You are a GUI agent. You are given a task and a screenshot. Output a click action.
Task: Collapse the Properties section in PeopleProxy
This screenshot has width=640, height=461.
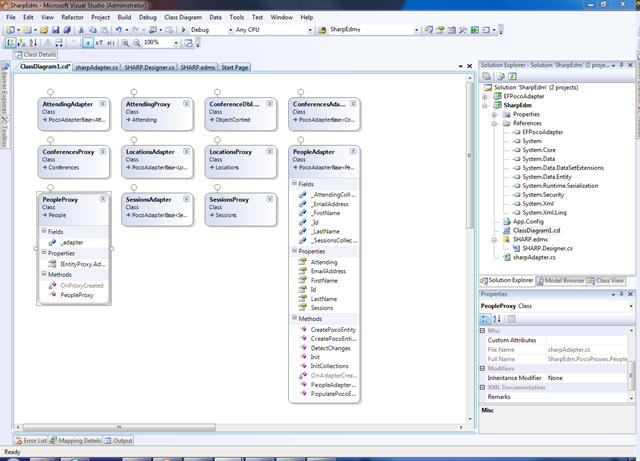[x=44, y=252]
